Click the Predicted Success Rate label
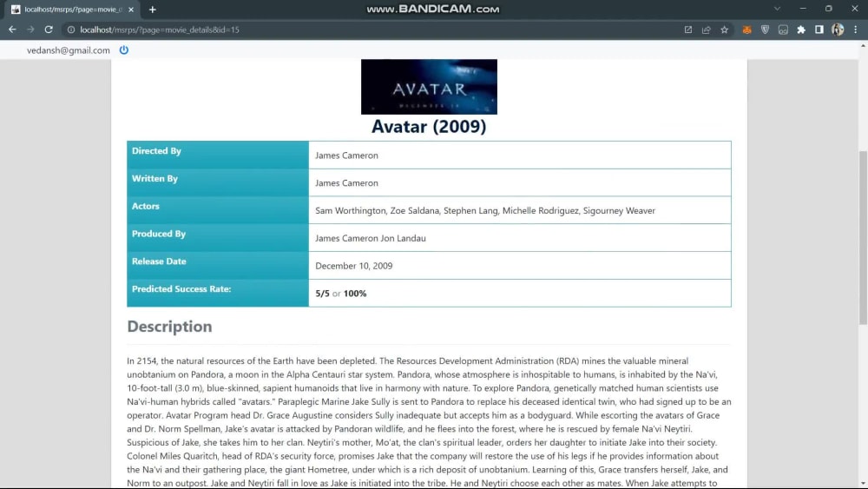 (181, 289)
